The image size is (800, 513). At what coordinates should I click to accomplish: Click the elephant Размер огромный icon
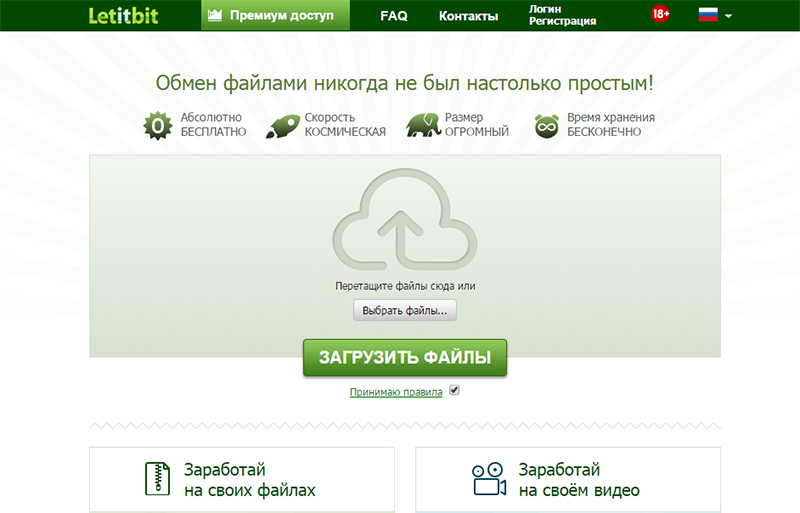[x=423, y=125]
